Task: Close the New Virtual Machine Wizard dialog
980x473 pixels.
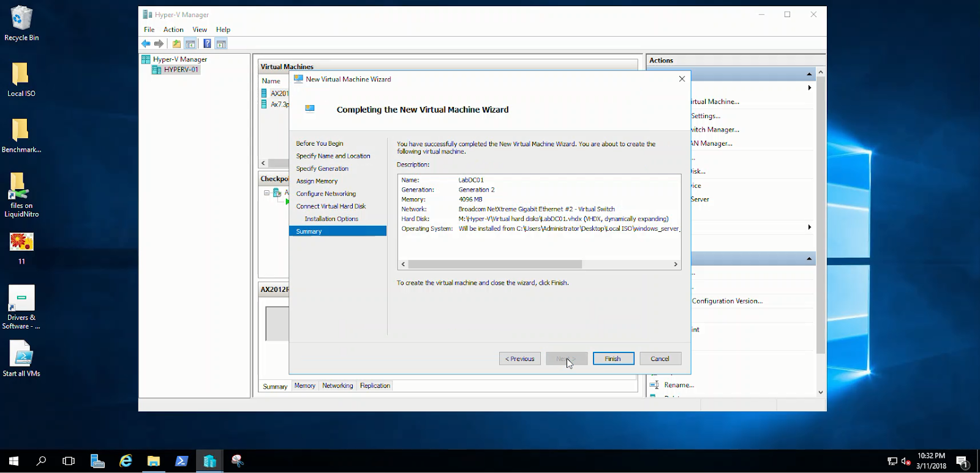Action: (x=682, y=79)
